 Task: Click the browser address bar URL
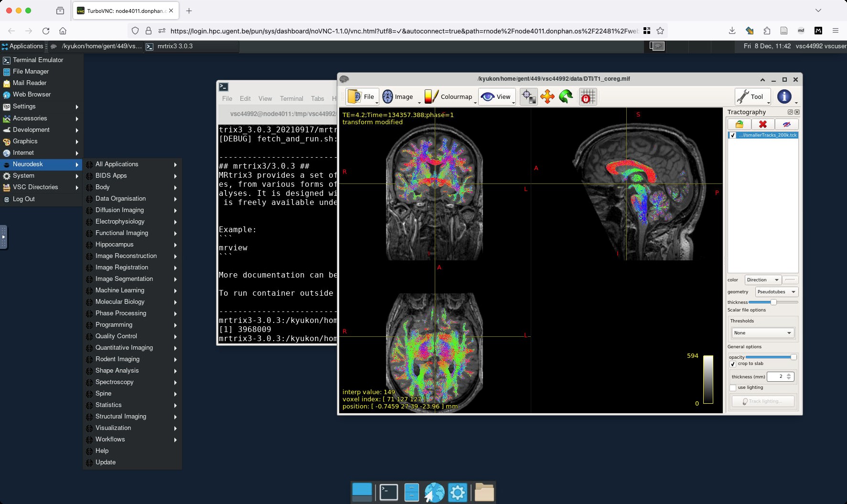tap(404, 31)
